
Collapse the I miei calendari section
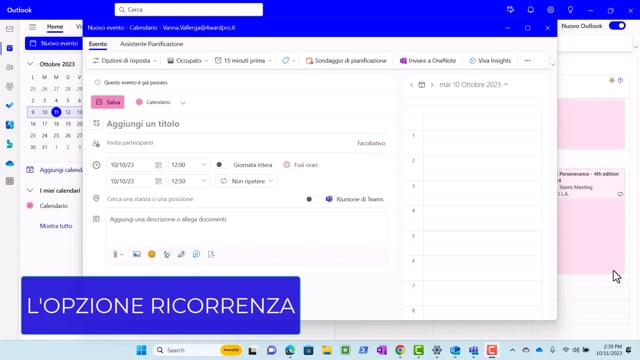point(30,191)
